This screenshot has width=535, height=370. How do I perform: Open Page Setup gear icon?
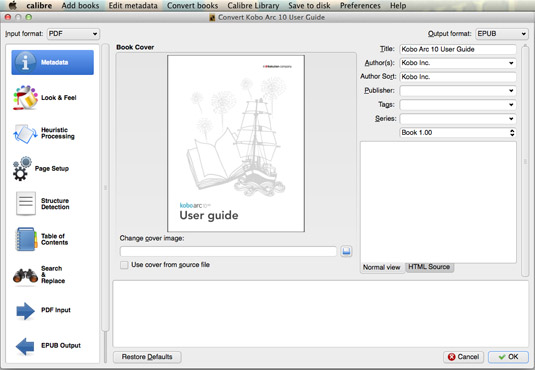tap(22, 169)
